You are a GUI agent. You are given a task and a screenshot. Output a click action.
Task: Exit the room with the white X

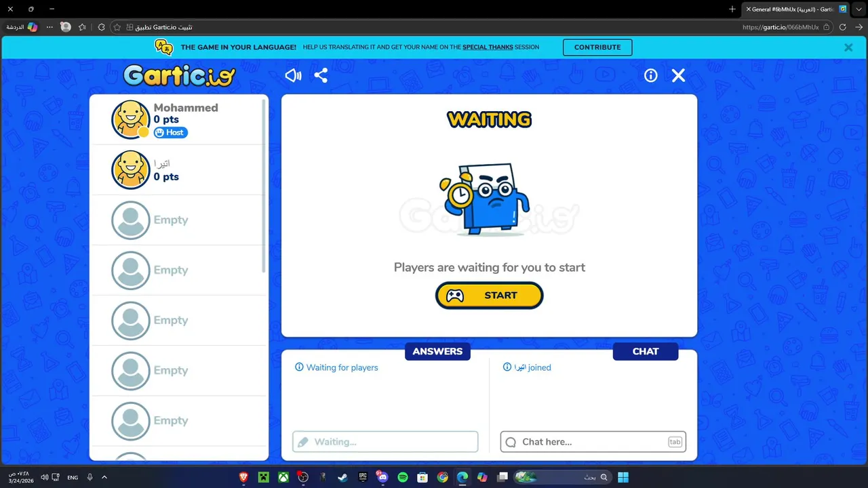pyautogui.click(x=679, y=75)
